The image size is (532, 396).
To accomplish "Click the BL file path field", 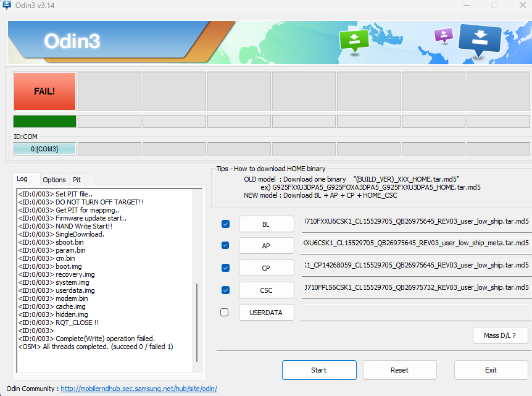I will click(417, 223).
